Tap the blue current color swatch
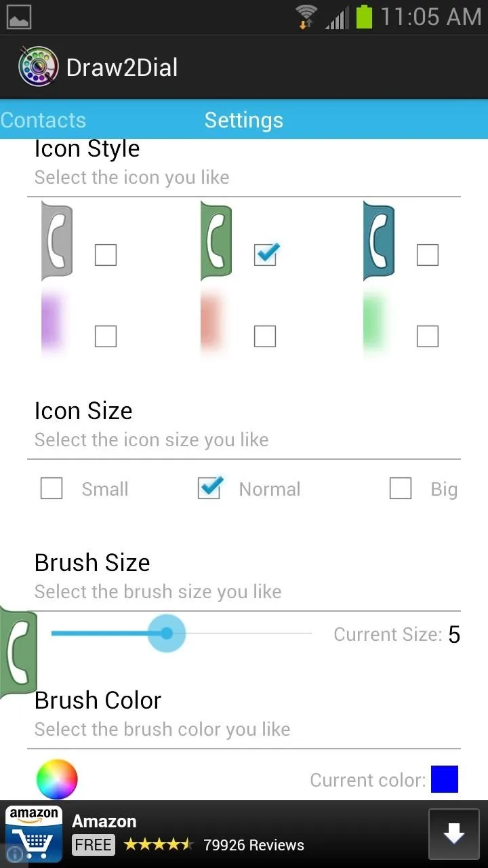488x868 pixels. click(x=445, y=779)
